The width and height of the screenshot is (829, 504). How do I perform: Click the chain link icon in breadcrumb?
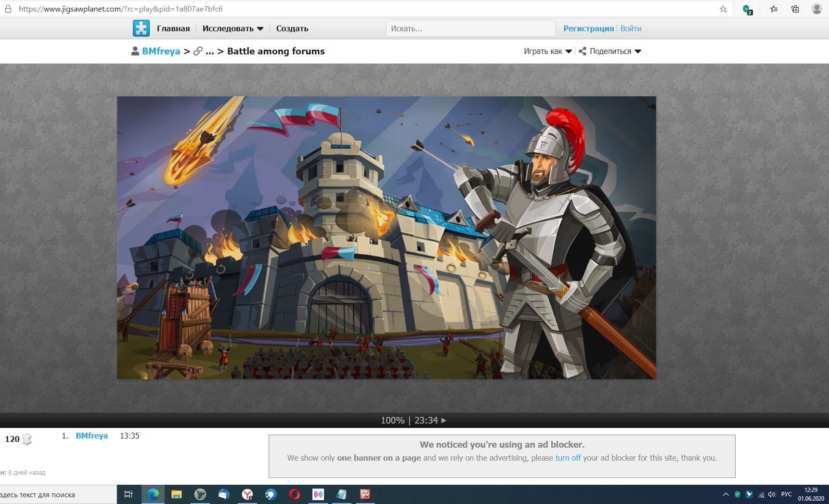pyautogui.click(x=198, y=51)
